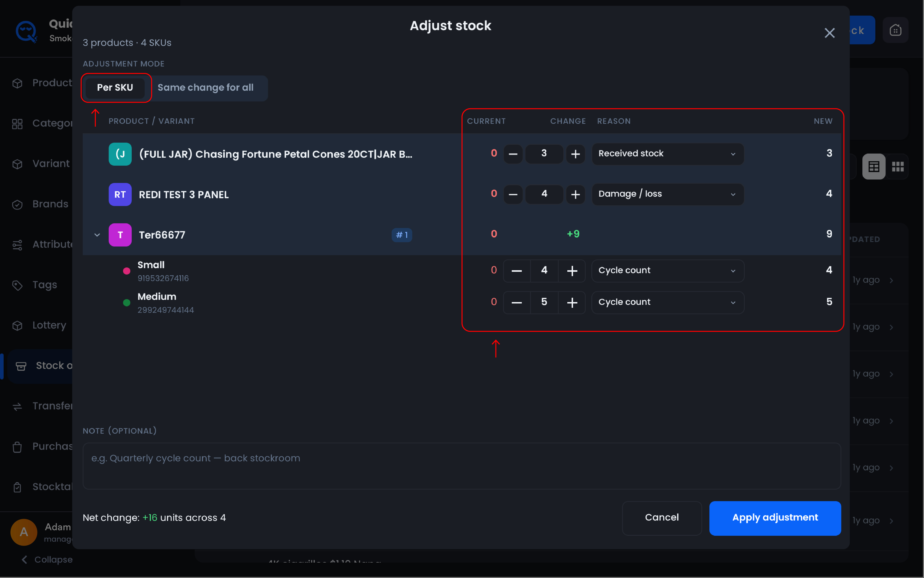Switch to table list view
924x578 pixels.
(874, 167)
